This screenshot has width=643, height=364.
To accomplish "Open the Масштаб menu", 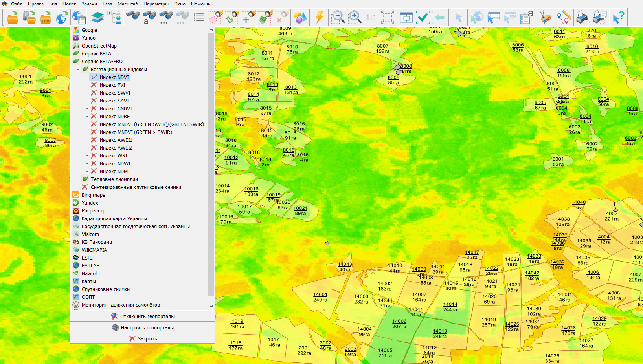I will pyautogui.click(x=128, y=4).
